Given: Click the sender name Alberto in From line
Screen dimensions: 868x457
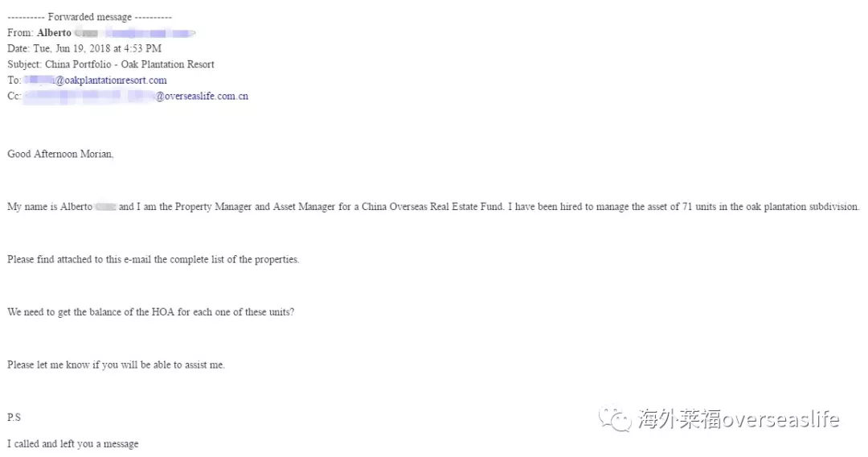Looking at the screenshot, I should tap(55, 33).
